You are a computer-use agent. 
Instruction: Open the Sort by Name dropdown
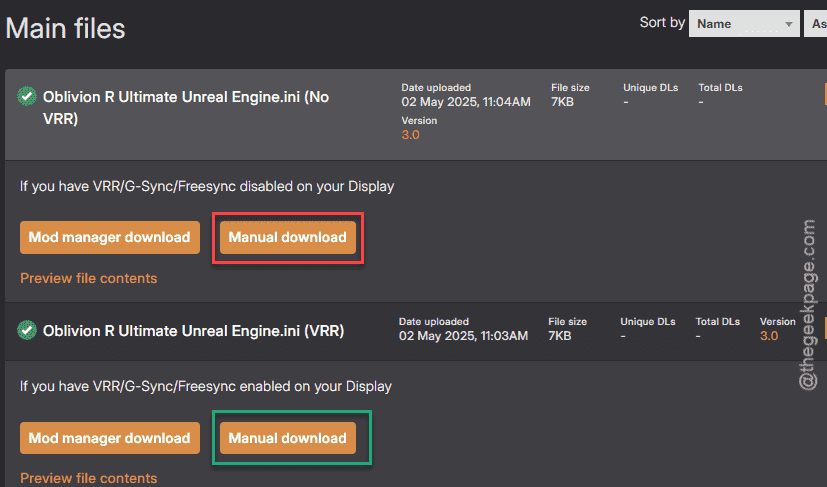pyautogui.click(x=744, y=24)
